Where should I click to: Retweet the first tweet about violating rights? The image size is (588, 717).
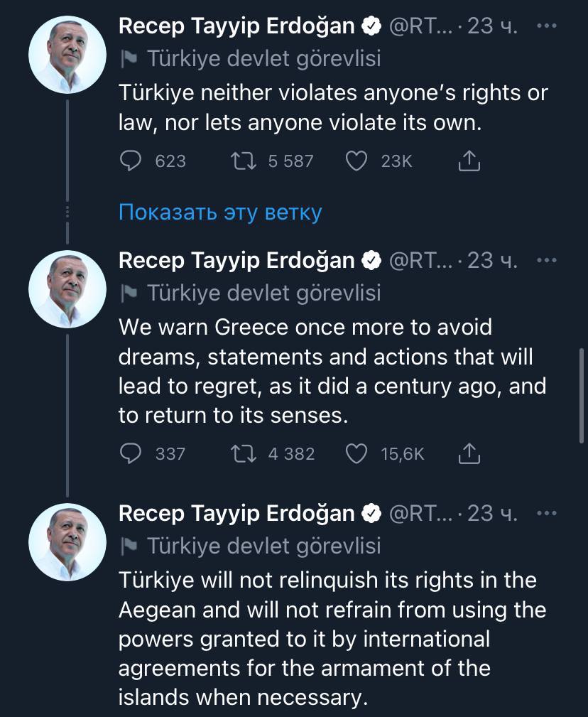(244, 161)
